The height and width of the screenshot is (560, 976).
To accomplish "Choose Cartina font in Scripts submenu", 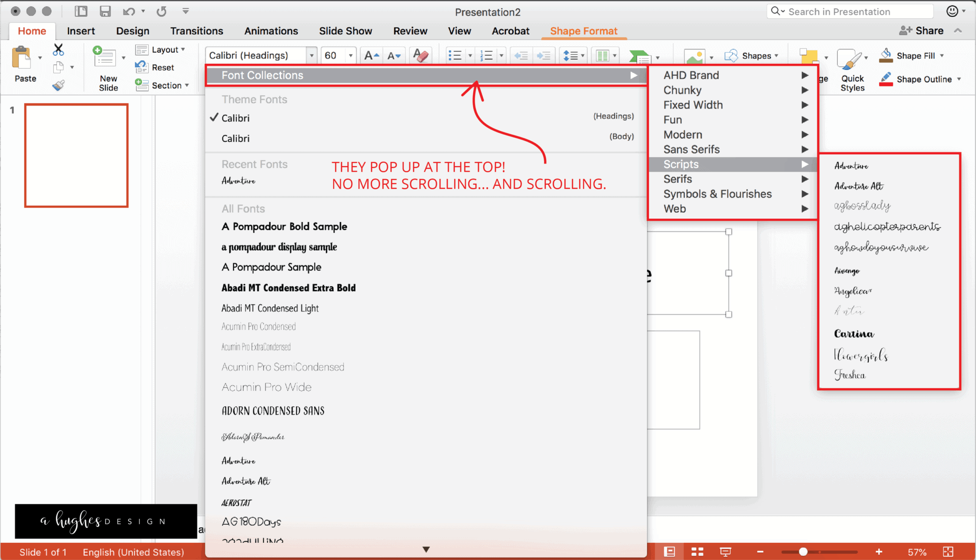I will [x=854, y=334].
